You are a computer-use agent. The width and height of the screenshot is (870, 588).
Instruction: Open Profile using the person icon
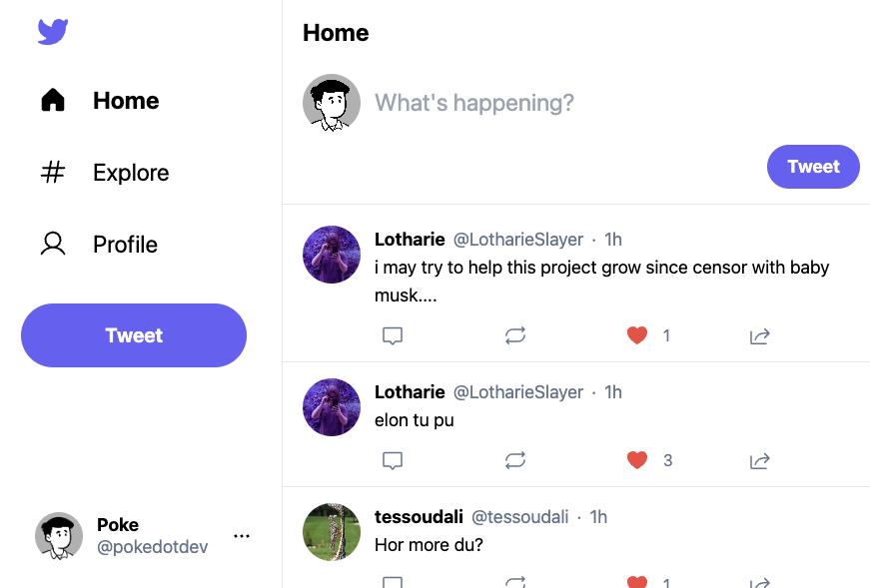(51, 243)
